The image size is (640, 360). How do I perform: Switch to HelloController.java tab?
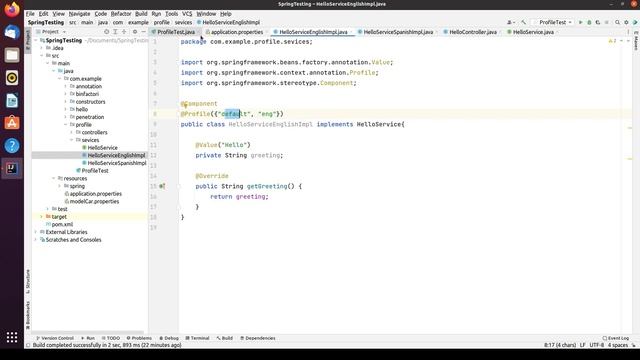473,32
